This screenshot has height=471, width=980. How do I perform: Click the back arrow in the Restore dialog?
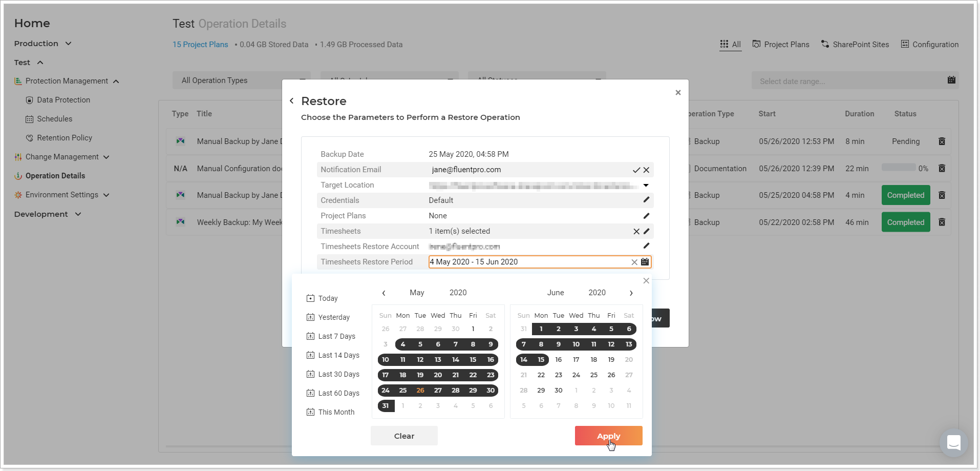coord(291,100)
